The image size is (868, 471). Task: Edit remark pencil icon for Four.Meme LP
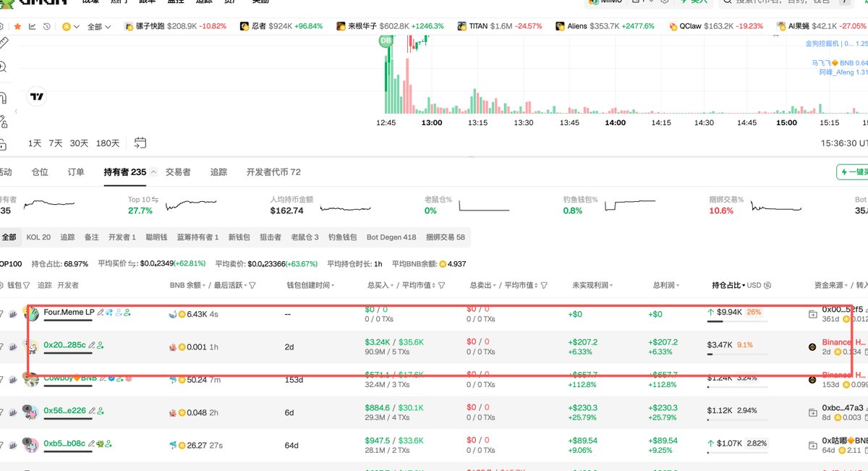[101, 313]
